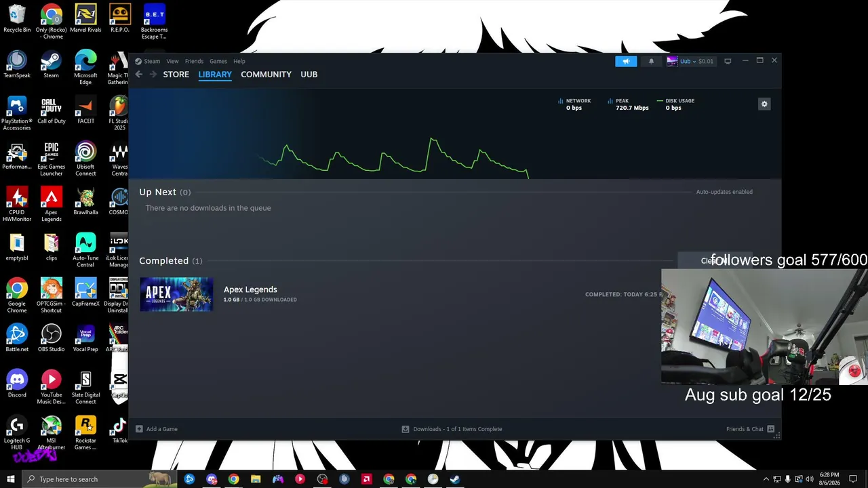Show hidden system tray icons
Screen dimensions: 868x488
766,479
